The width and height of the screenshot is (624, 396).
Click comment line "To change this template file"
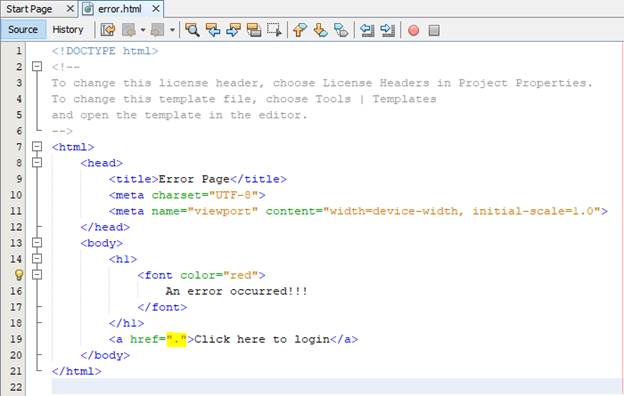(x=244, y=99)
